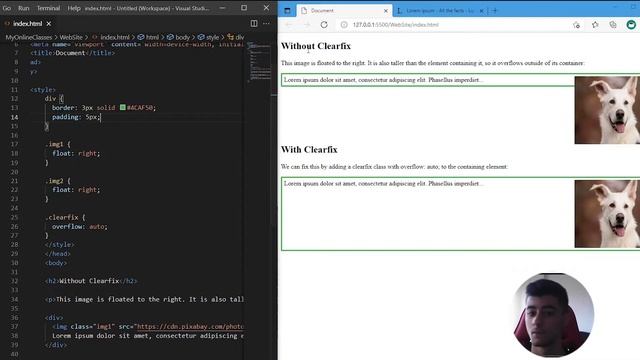Image resolution: width=640 pixels, height=360 pixels.
Task: Click MyOnlineClasses in the breadcrumb
Action: point(29,37)
